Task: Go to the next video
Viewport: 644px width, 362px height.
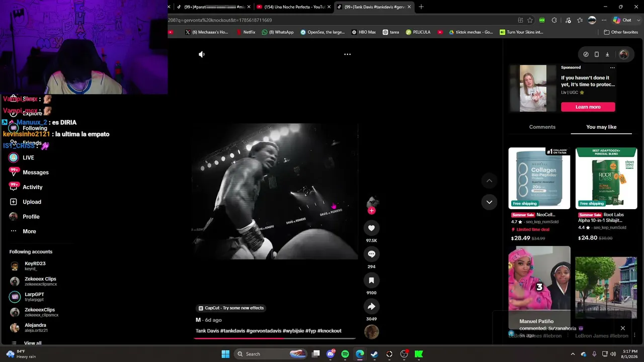Action: [489, 202]
